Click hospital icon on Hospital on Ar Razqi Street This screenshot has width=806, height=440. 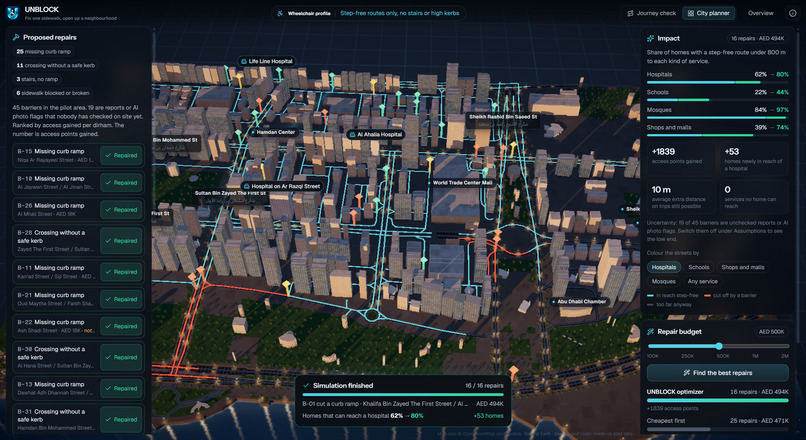246,187
